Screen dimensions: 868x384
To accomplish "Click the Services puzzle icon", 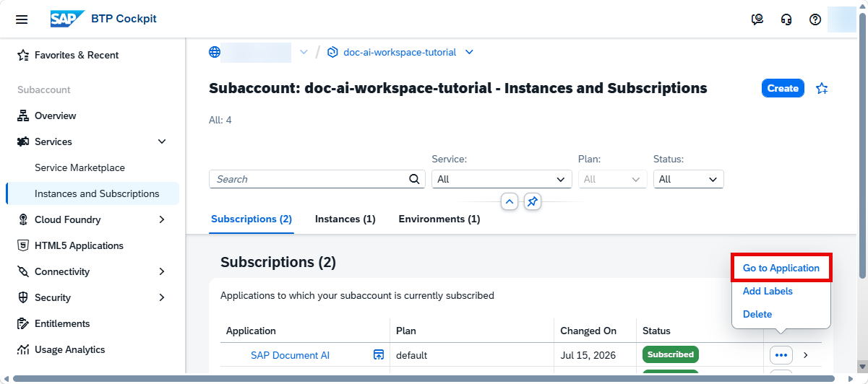I will click(x=23, y=141).
